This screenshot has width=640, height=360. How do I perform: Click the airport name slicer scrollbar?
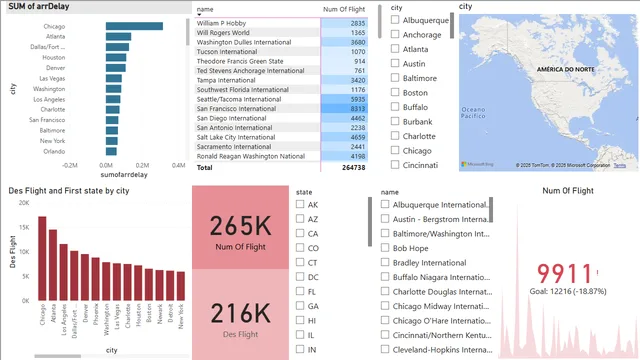(491, 210)
